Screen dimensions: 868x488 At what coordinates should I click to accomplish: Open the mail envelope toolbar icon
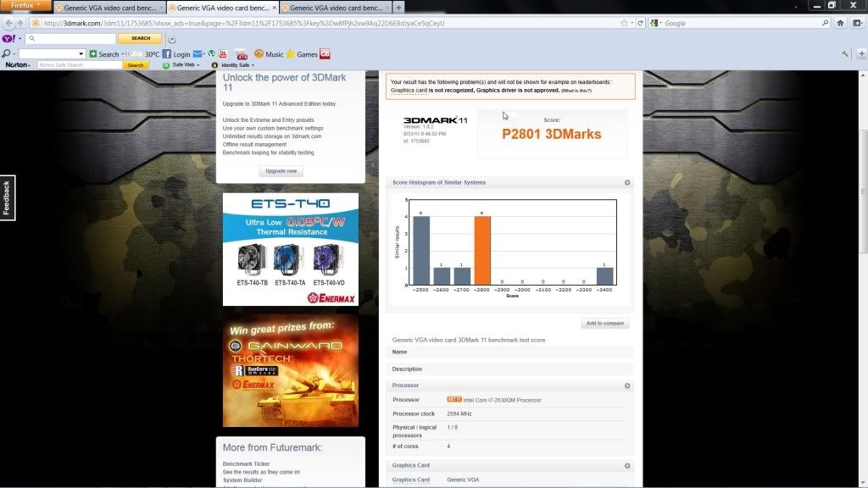197,54
